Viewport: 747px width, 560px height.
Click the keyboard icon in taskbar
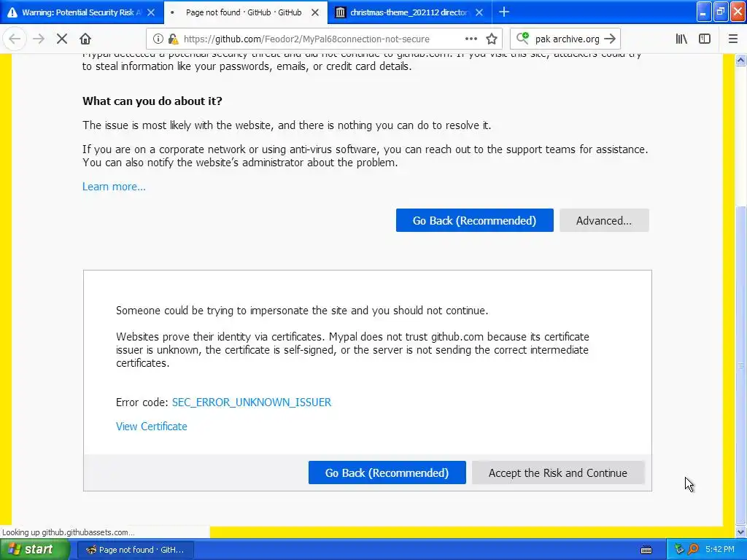[x=646, y=550]
